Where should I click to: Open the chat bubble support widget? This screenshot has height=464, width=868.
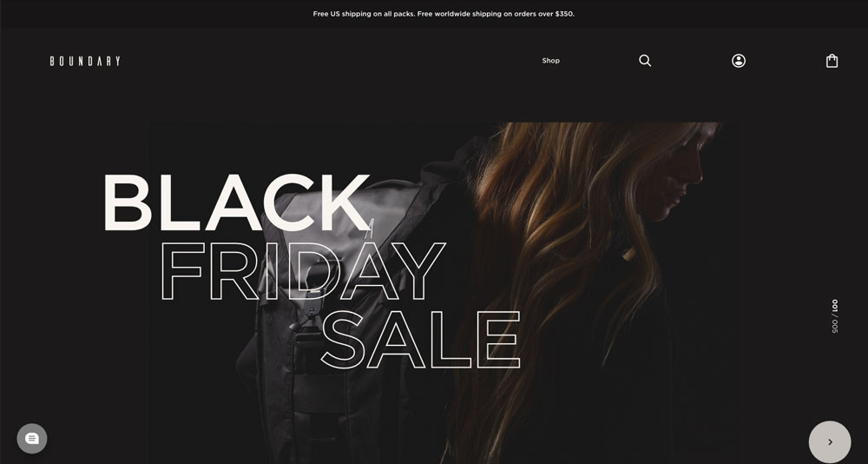click(32, 439)
